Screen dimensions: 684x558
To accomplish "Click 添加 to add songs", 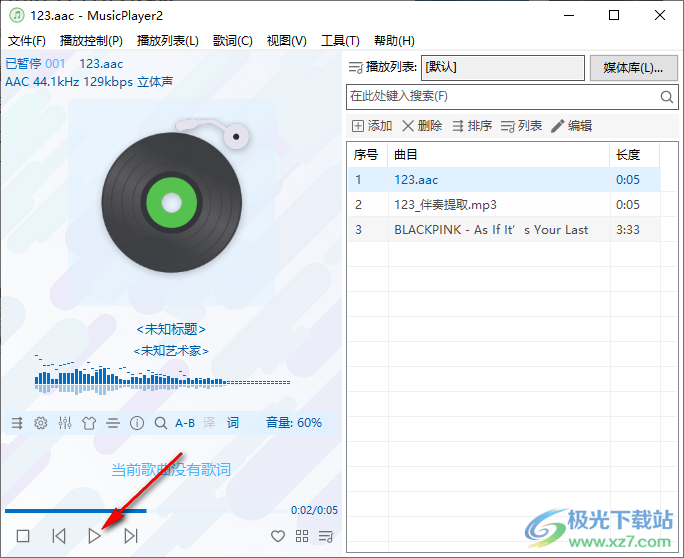I will click(372, 126).
